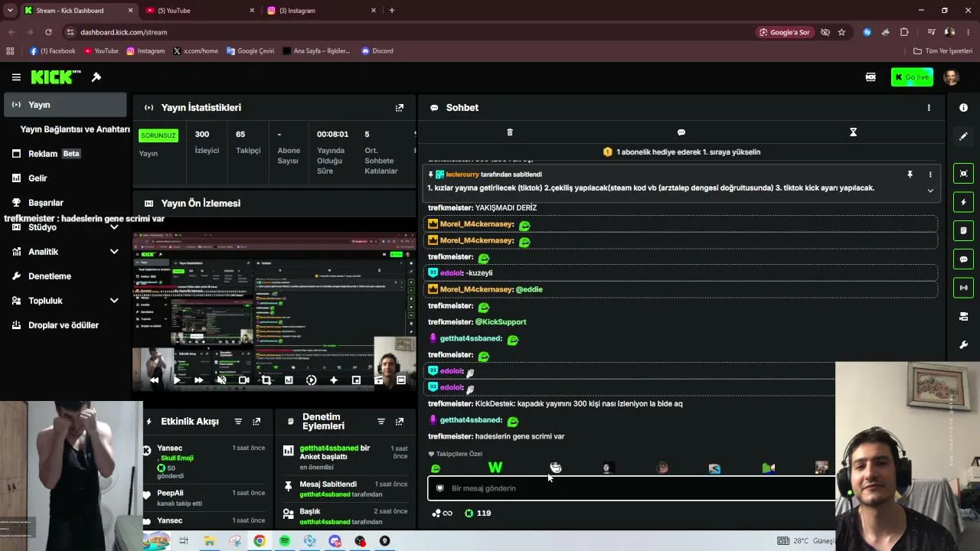Click the hourglass icon in the Sohbet toolbar

click(x=853, y=132)
